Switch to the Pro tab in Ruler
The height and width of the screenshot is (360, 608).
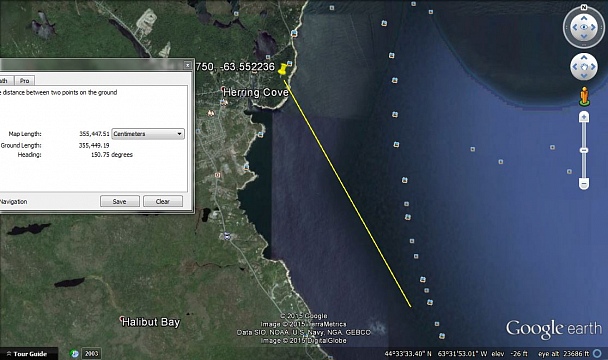click(x=24, y=81)
